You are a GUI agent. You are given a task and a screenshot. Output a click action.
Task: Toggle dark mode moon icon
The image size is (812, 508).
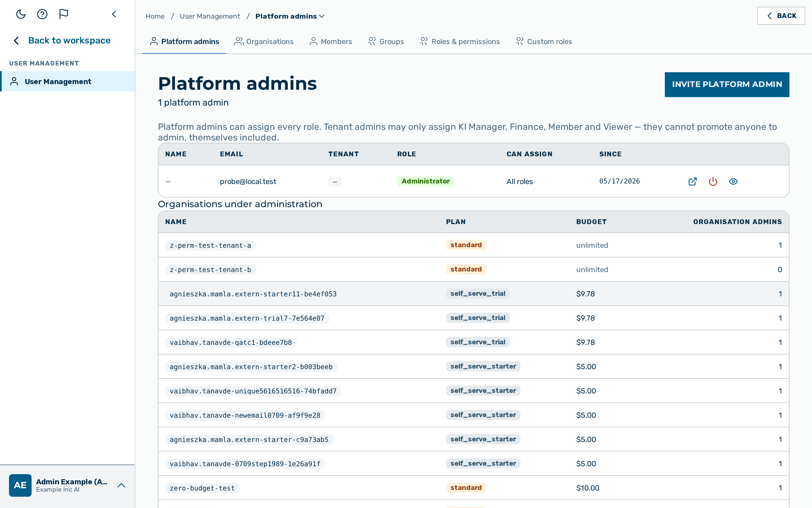coord(21,14)
